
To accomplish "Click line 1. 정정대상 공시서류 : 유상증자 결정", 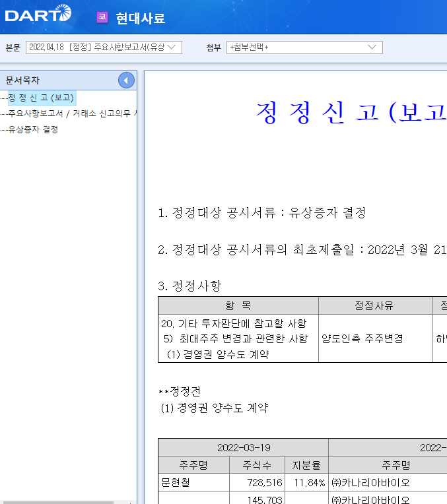I will pyautogui.click(x=262, y=213).
